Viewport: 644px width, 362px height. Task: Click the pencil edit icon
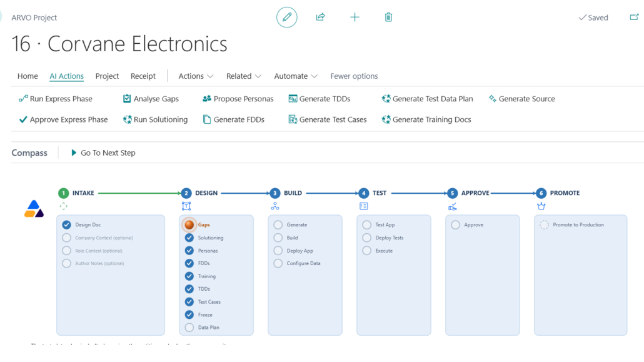(x=287, y=18)
